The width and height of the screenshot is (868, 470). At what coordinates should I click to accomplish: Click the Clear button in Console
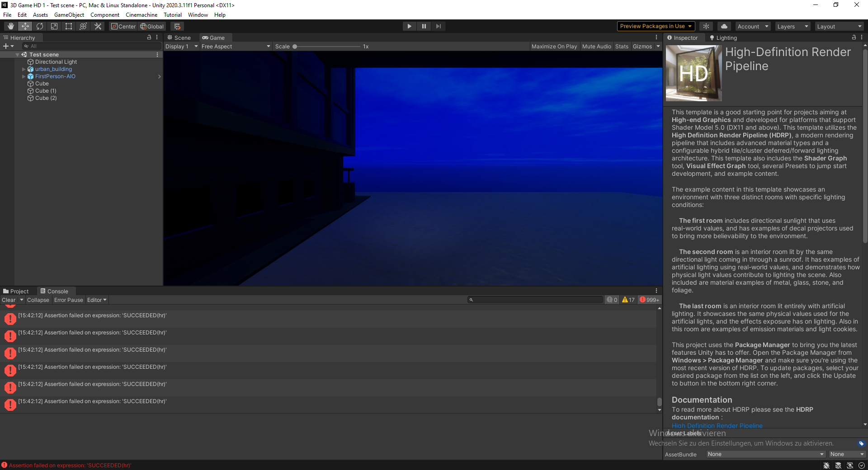point(9,300)
